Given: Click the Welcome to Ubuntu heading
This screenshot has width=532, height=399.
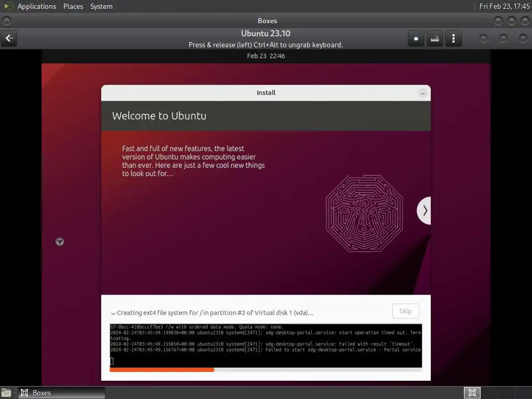Looking at the screenshot, I should pos(159,116).
